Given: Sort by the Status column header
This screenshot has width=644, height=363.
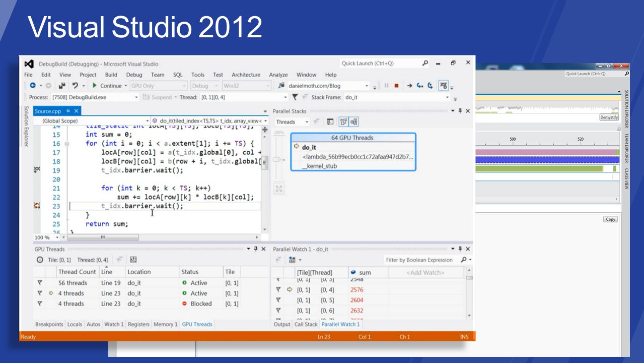Looking at the screenshot, I should pos(200,272).
